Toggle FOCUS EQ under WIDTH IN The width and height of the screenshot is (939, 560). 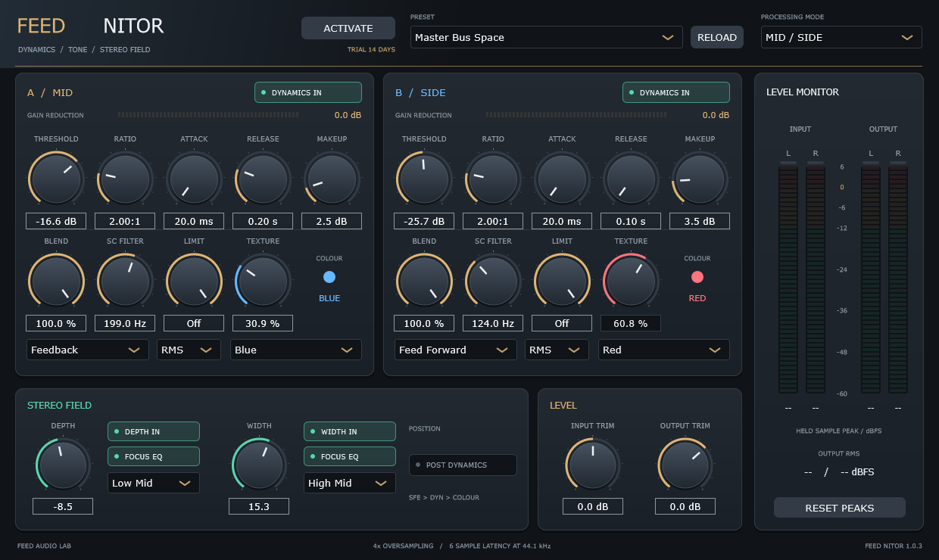click(350, 456)
